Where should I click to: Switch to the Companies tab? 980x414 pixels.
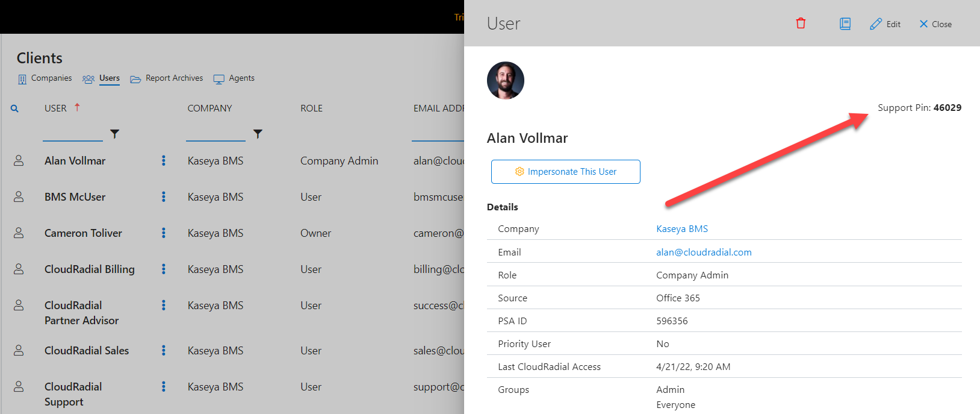(45, 78)
